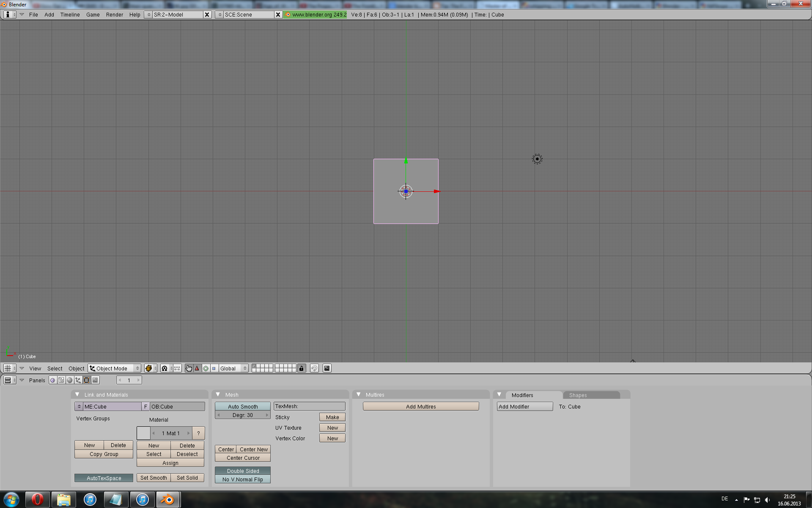Switch to the Shapes tab
This screenshot has height=508, width=812.
(591, 395)
